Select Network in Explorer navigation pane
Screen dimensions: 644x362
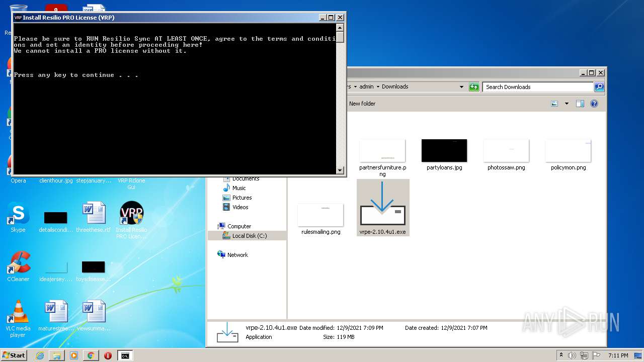tap(237, 255)
